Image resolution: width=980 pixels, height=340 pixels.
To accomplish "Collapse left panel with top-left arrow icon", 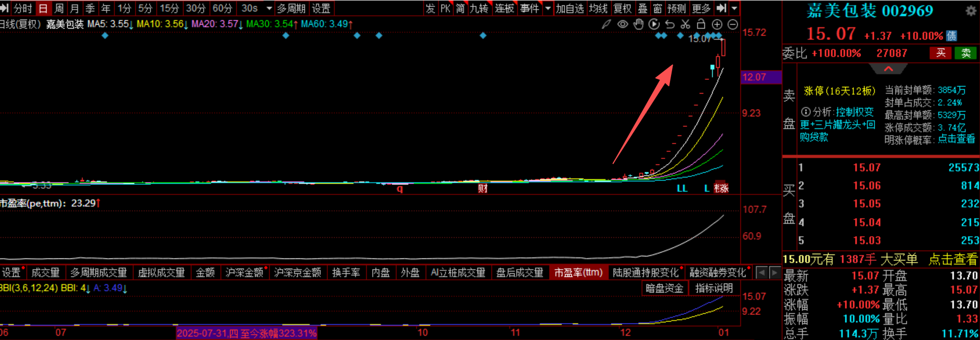I will pyautogui.click(x=4, y=8).
